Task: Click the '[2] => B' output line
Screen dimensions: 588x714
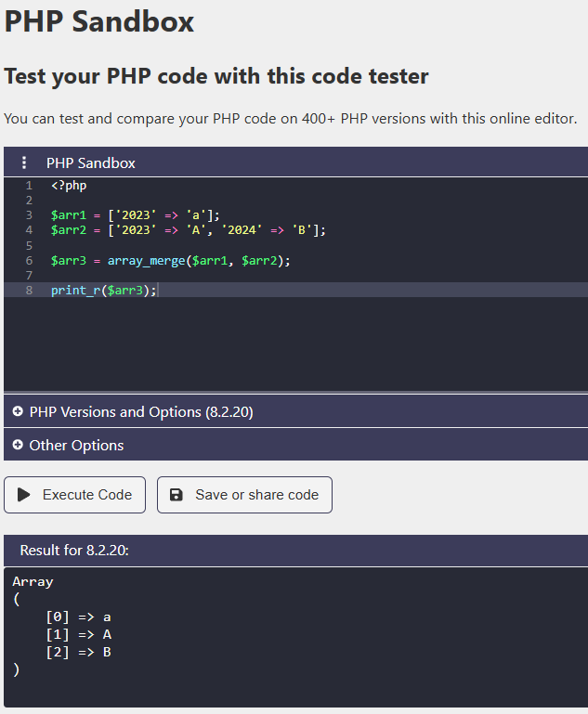Action: pos(78,652)
